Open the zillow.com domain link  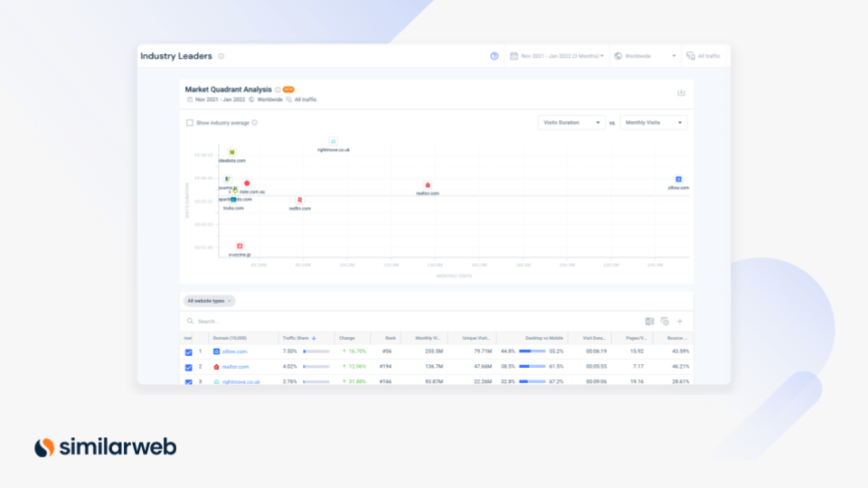(x=235, y=352)
